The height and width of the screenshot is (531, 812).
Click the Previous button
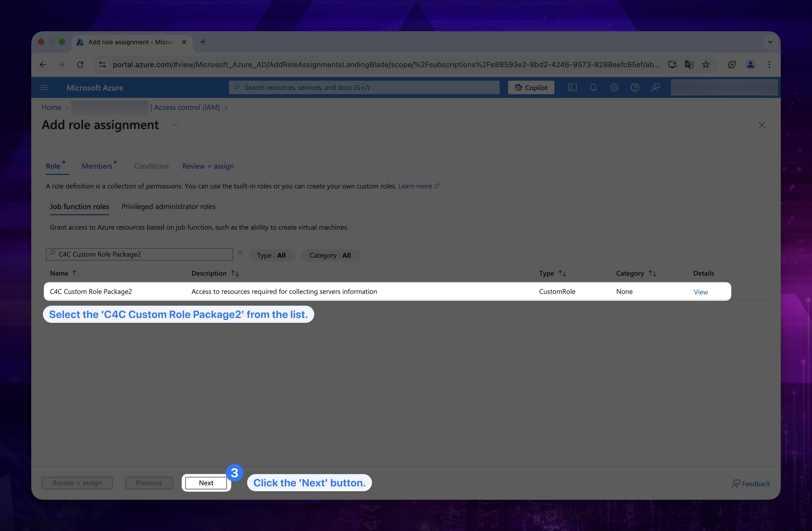[149, 483]
